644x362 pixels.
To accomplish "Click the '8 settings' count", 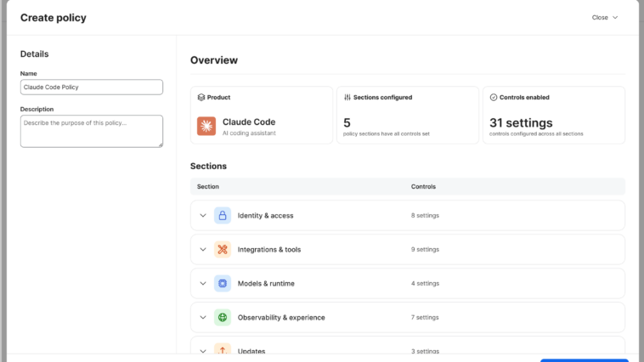I will (x=425, y=215).
